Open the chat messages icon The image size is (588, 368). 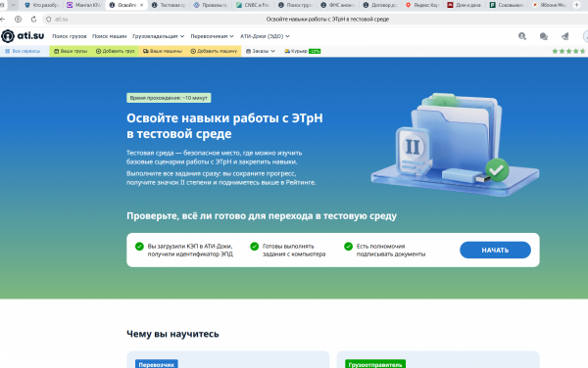(x=543, y=36)
